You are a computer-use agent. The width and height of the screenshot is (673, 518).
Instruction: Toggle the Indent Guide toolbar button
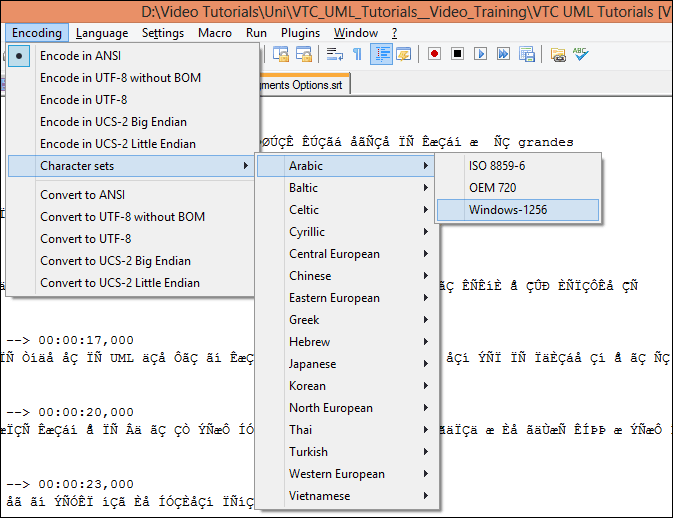(x=381, y=53)
